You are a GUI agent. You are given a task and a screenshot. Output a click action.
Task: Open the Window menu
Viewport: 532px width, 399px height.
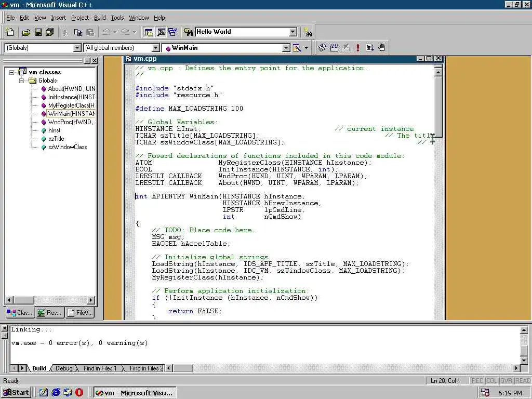(x=139, y=18)
